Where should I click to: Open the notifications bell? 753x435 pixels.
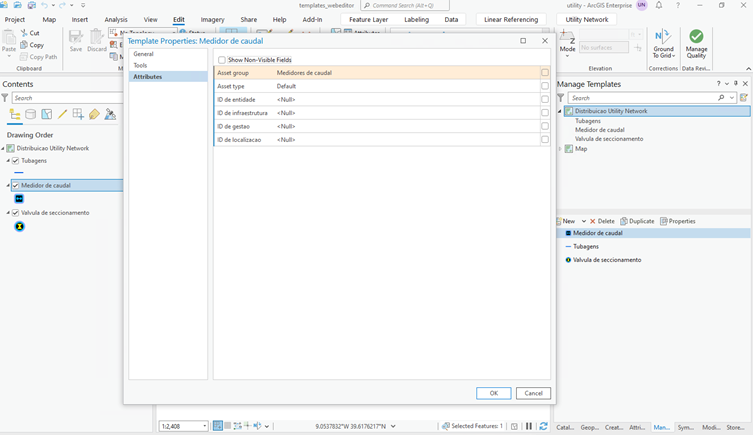click(x=659, y=5)
